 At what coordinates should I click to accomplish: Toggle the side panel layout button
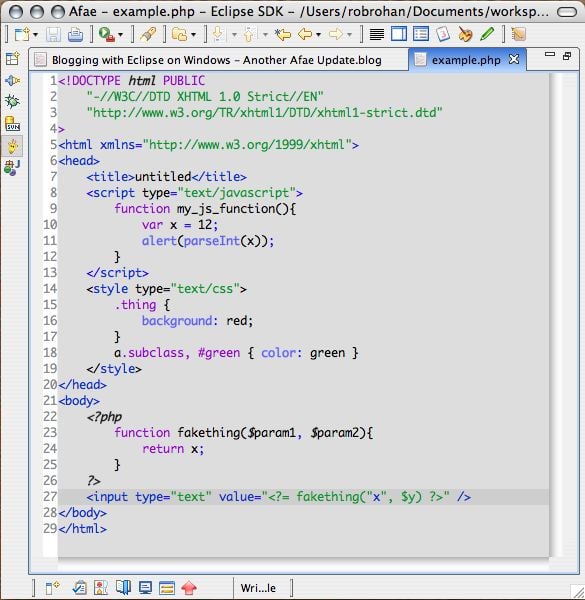click(399, 34)
